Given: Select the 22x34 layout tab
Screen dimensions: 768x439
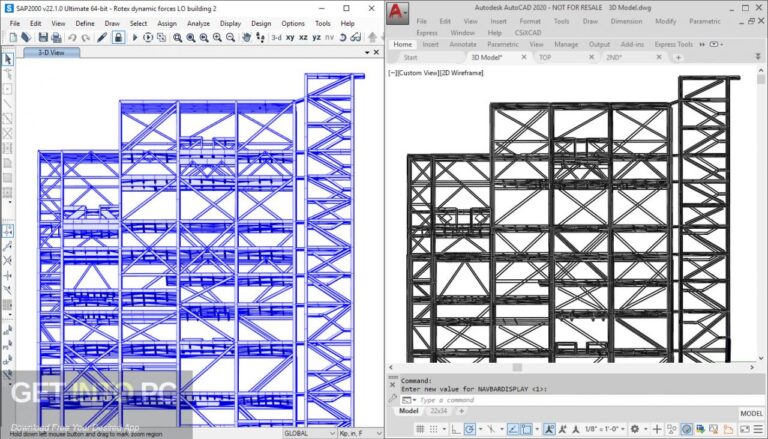Looking at the screenshot, I should click(x=438, y=411).
